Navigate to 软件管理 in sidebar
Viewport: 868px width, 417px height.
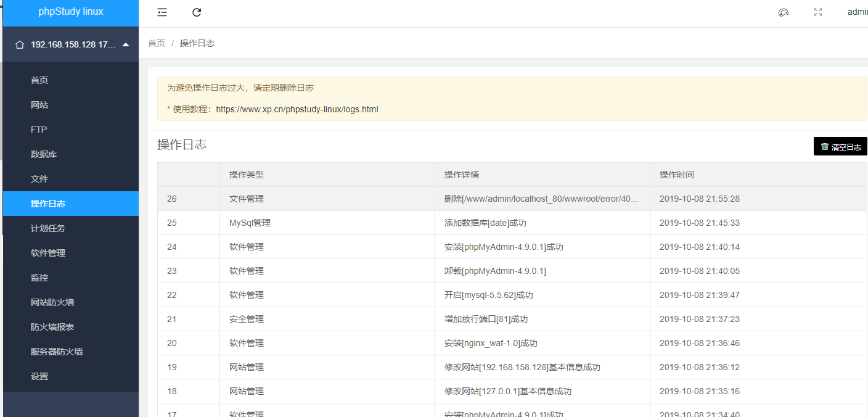pos(48,253)
